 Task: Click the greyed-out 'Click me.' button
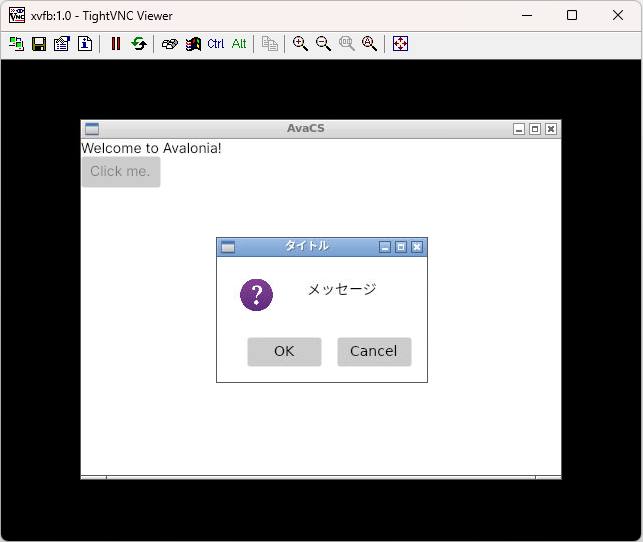(x=120, y=171)
